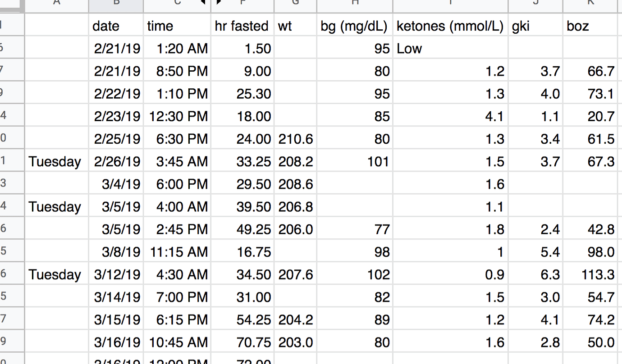Select the weight value 210.6
This screenshot has width=622, height=364.
(x=295, y=139)
